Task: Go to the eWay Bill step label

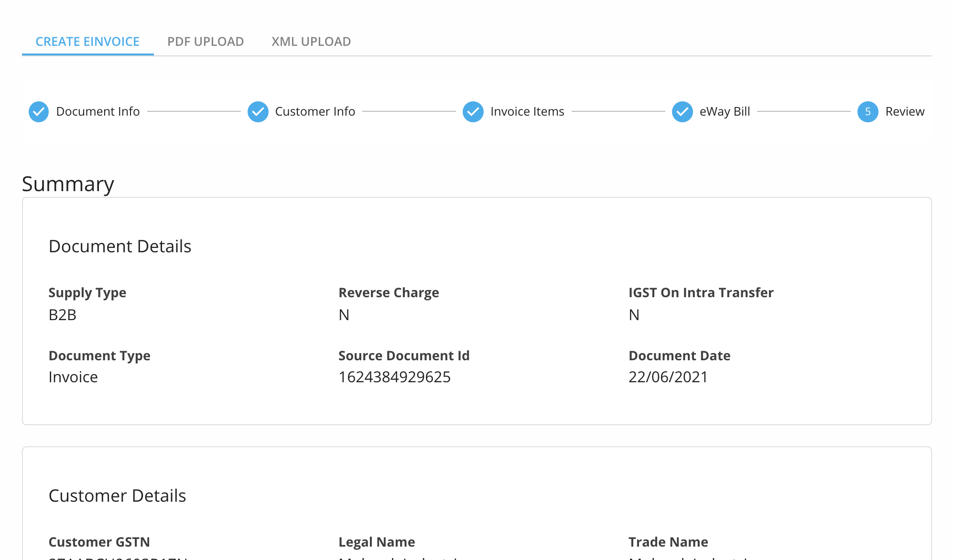Action: pyautogui.click(x=725, y=112)
